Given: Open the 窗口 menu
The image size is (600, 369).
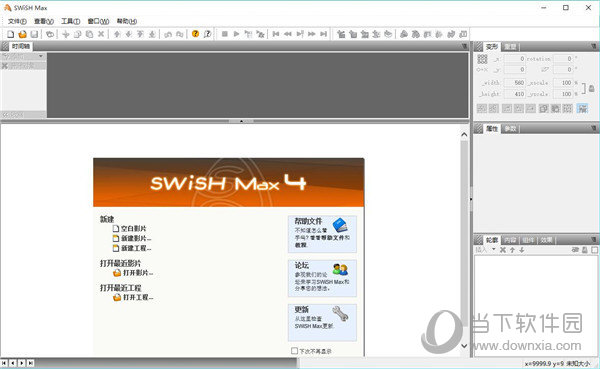Looking at the screenshot, I should pos(98,21).
